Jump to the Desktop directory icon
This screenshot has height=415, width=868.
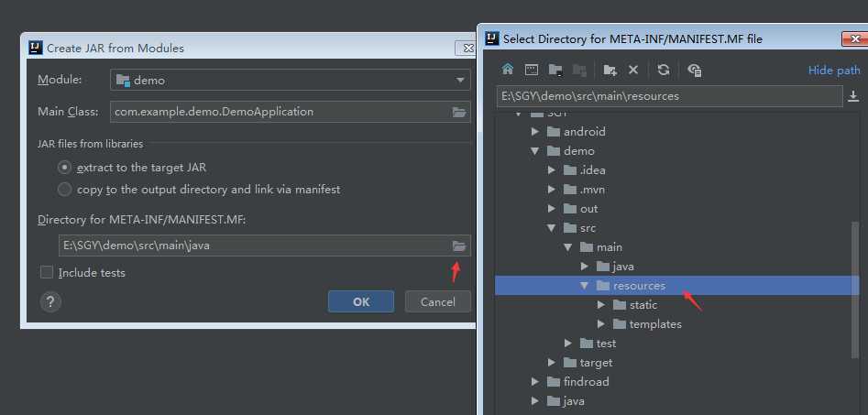(532, 70)
